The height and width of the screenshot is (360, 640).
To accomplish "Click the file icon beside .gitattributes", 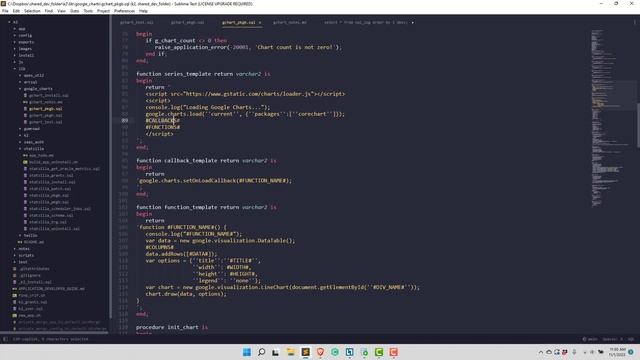I will click(x=15, y=269).
